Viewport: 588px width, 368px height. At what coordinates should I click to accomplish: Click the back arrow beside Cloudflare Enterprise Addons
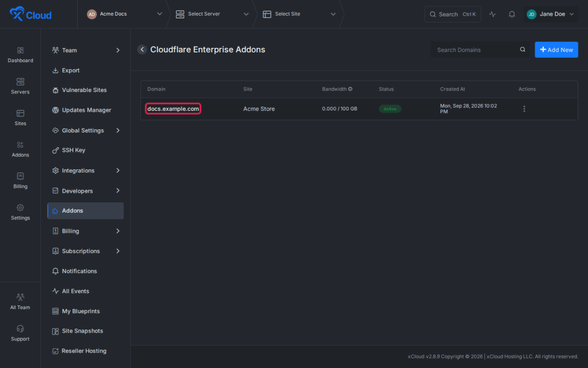click(142, 50)
